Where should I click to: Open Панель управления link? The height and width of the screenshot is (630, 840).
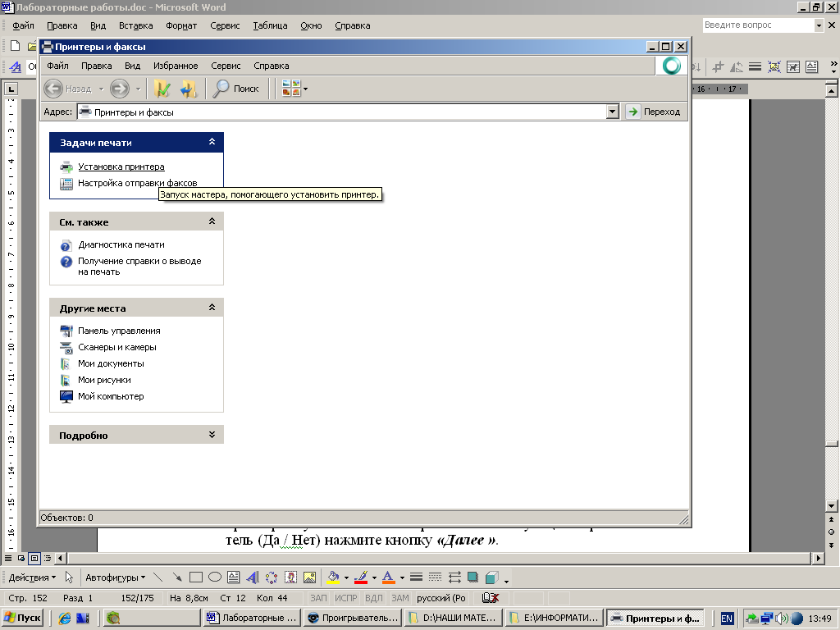pos(119,331)
